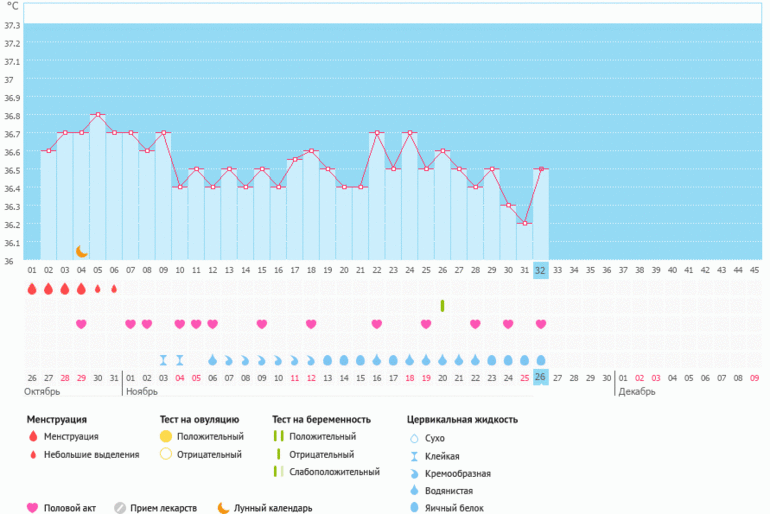Select the highlighted date 26 on date axis
Image resolution: width=770 pixels, height=514 pixels.
(x=541, y=377)
